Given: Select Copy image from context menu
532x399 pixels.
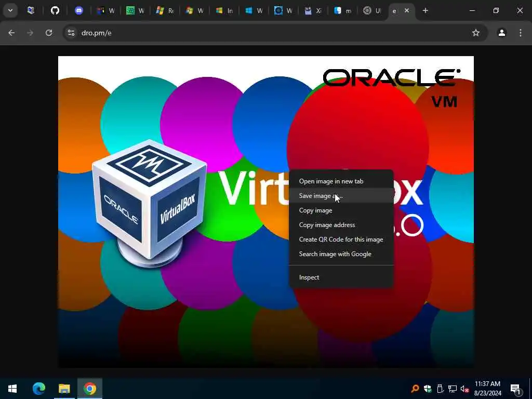Looking at the screenshot, I should (x=341, y=210).
